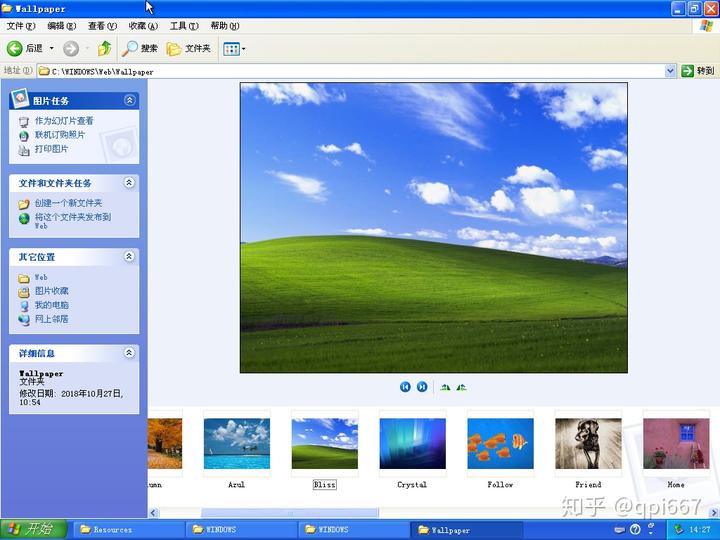The image size is (720, 540).
Task: Click 打印图片 link
Action: click(51, 149)
